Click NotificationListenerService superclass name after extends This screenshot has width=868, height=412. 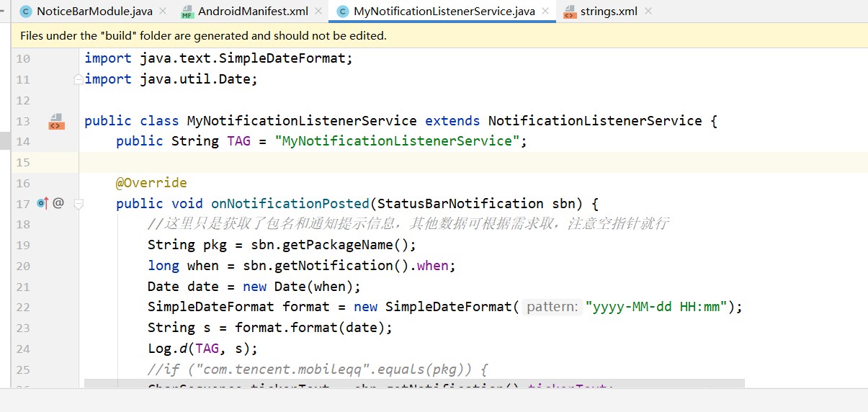point(594,121)
